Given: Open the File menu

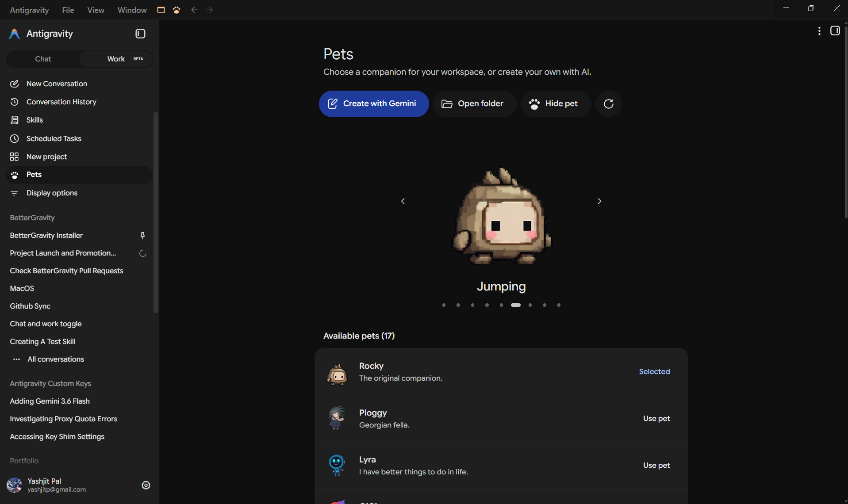Looking at the screenshot, I should tap(68, 10).
